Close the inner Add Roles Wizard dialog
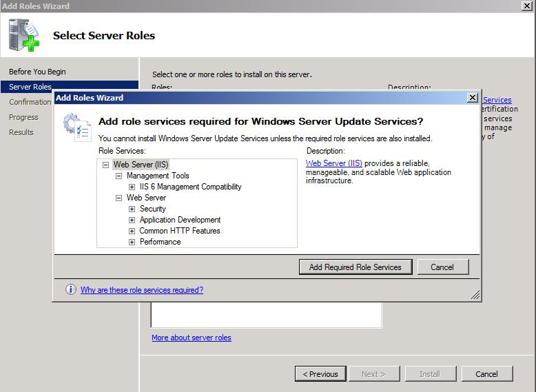The height and width of the screenshot is (392, 536). pyautogui.click(x=472, y=98)
